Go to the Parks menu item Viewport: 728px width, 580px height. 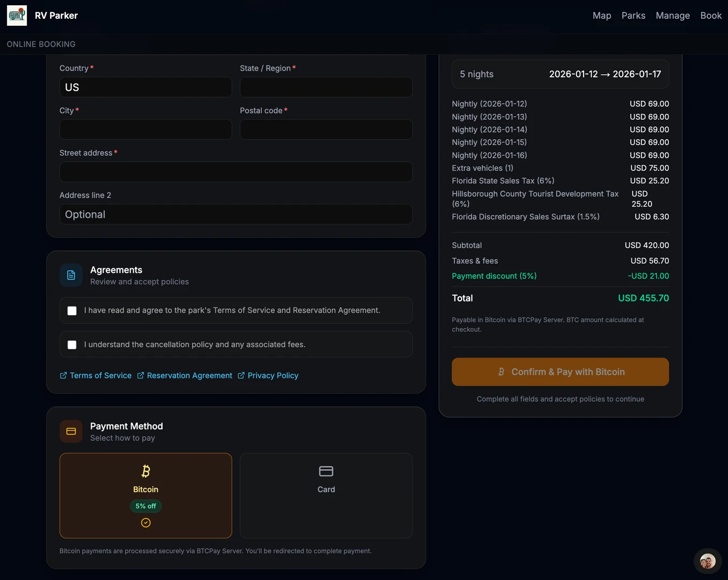coord(633,16)
